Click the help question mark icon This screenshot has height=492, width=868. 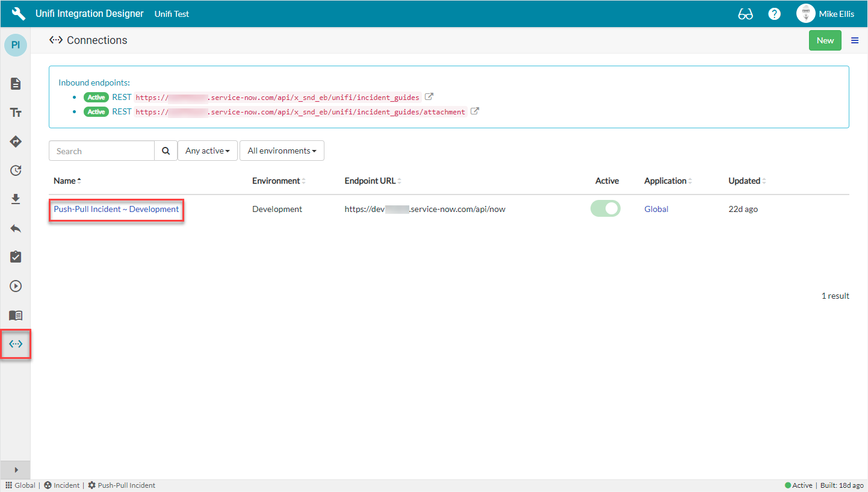click(x=774, y=13)
